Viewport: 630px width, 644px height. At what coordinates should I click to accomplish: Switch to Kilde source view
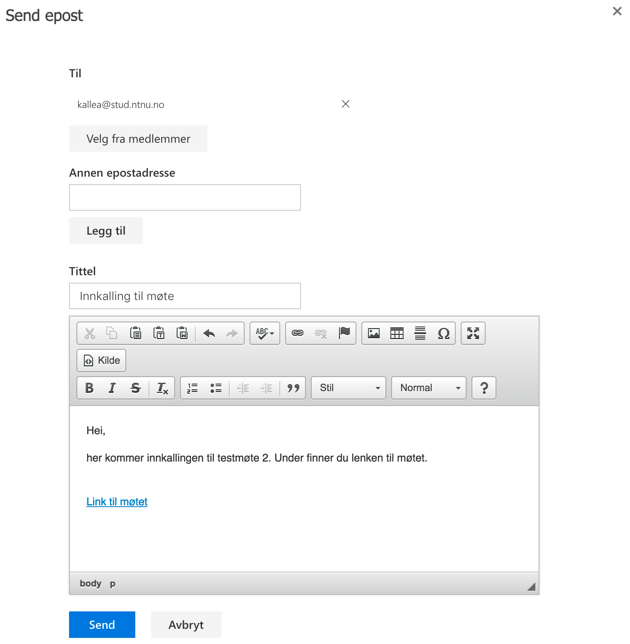(101, 360)
